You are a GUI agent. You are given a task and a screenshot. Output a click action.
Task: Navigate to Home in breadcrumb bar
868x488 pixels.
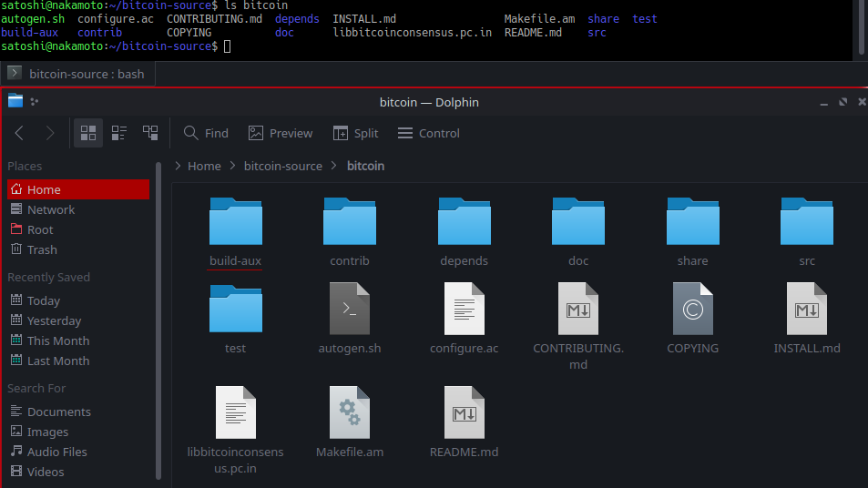point(204,166)
